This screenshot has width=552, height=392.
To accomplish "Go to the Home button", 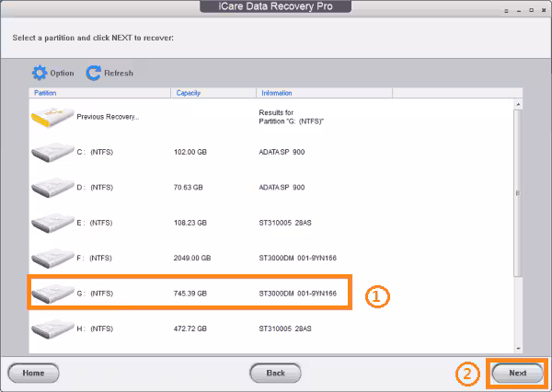I will point(33,373).
